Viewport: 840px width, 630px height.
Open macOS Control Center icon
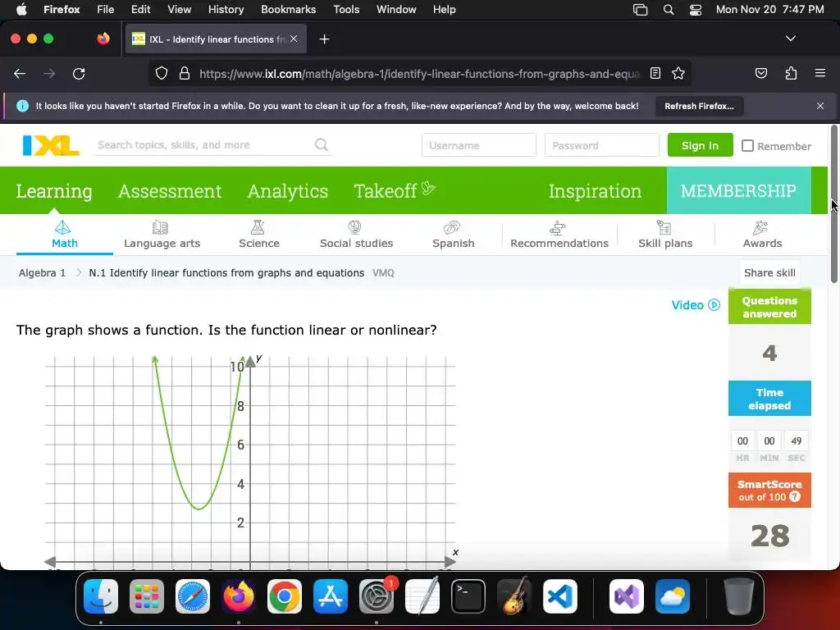coord(696,9)
